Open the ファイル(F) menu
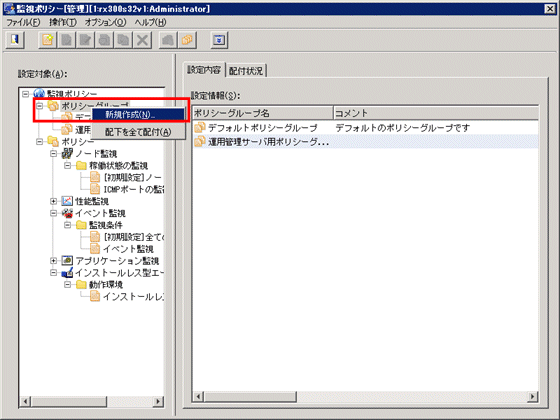Viewport: 560px width, 420px height. point(23,22)
